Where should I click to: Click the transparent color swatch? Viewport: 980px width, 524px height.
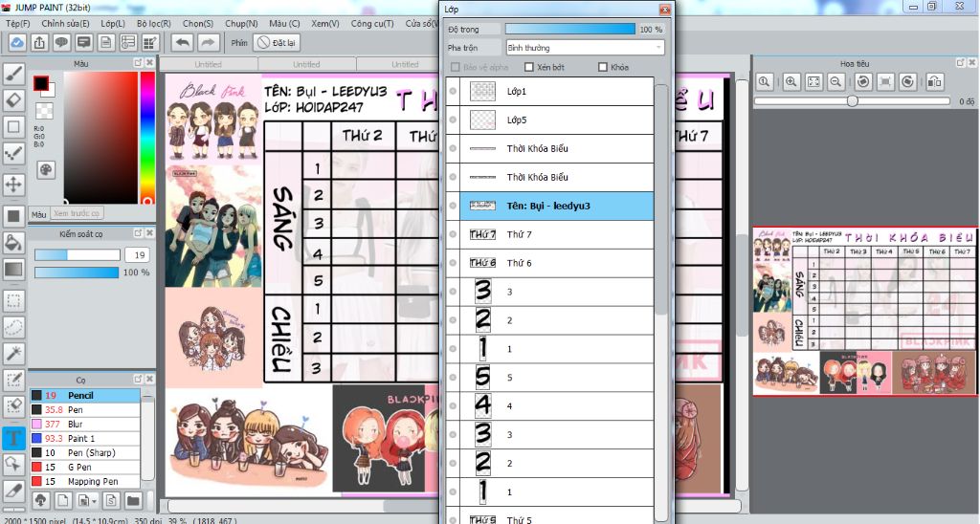pyautogui.click(x=44, y=111)
